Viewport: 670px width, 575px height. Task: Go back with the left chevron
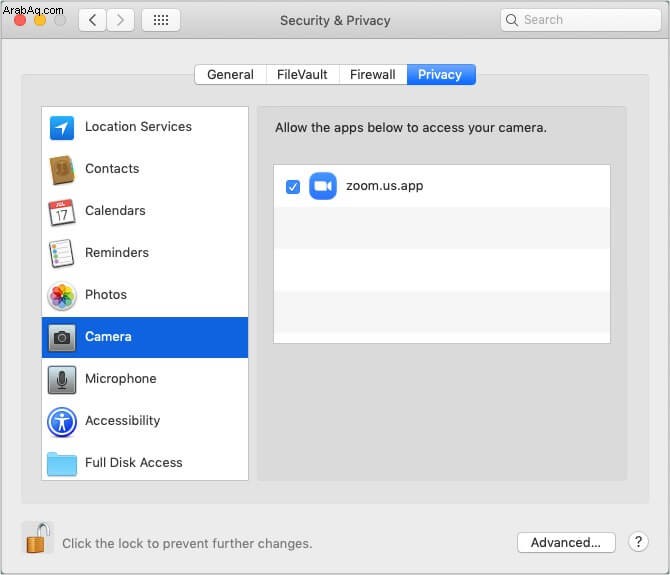pyautogui.click(x=92, y=20)
